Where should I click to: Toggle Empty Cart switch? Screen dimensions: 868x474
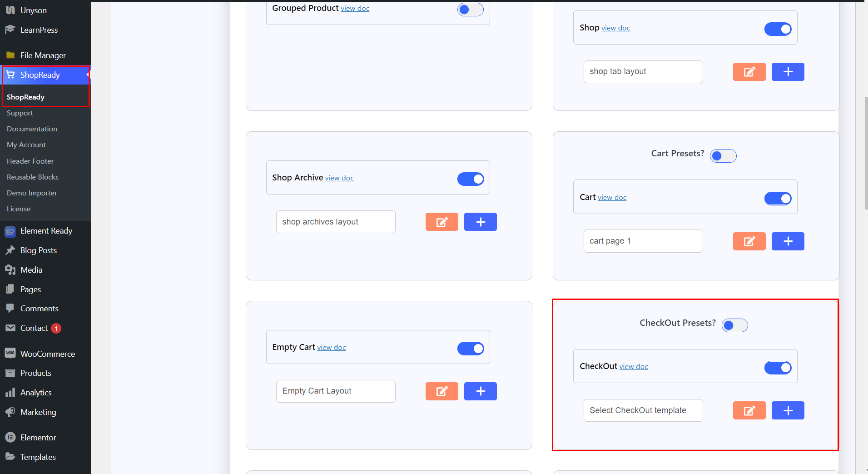(471, 349)
